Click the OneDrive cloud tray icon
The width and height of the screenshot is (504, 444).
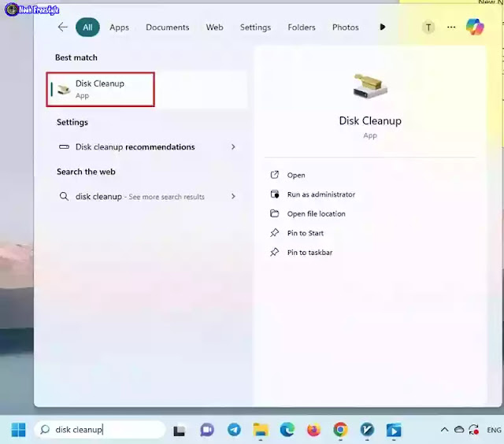(x=459, y=430)
